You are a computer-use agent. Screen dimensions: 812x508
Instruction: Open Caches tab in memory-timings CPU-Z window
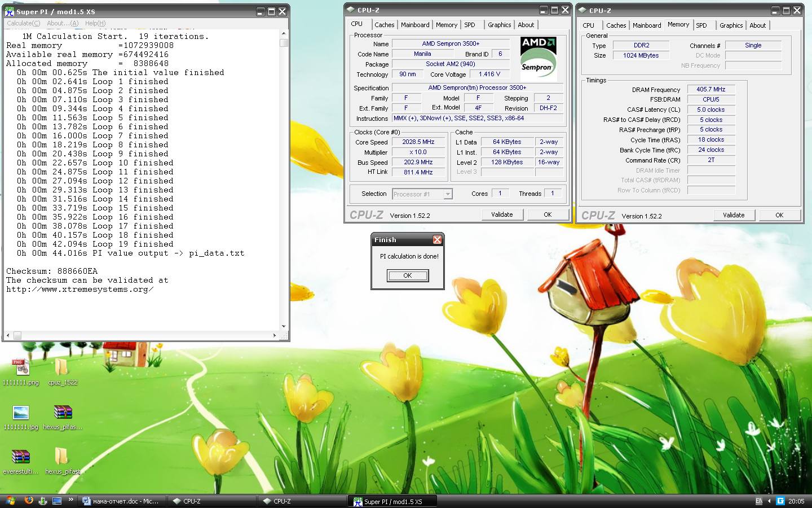click(616, 25)
